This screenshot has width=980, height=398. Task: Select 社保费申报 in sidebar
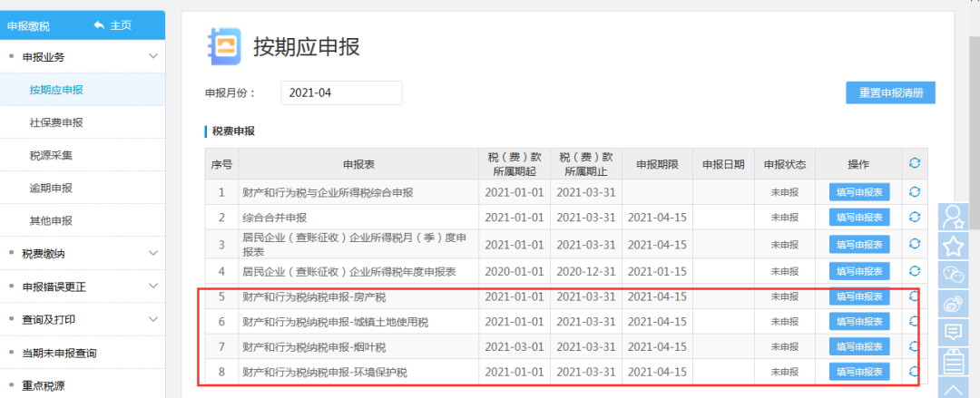click(x=83, y=122)
